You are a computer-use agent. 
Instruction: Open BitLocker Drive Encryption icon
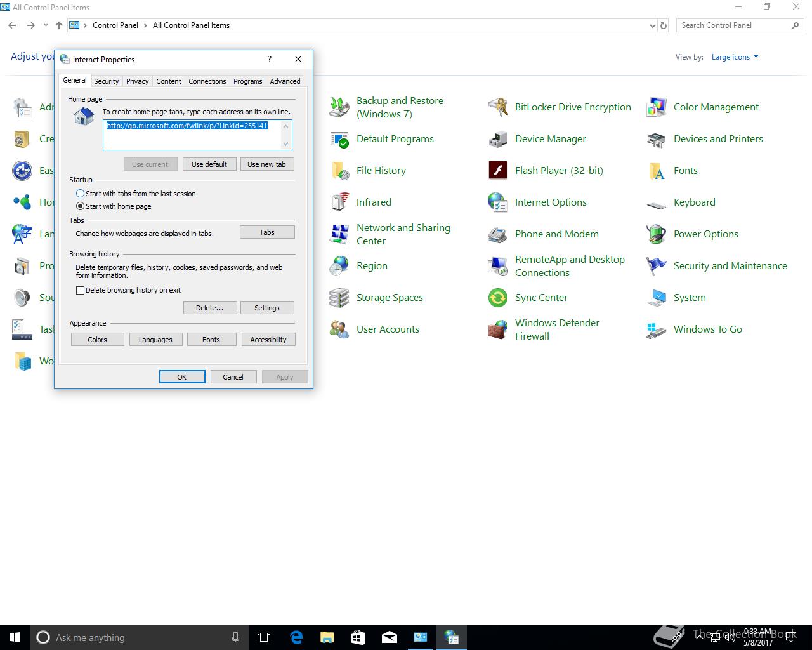498,107
